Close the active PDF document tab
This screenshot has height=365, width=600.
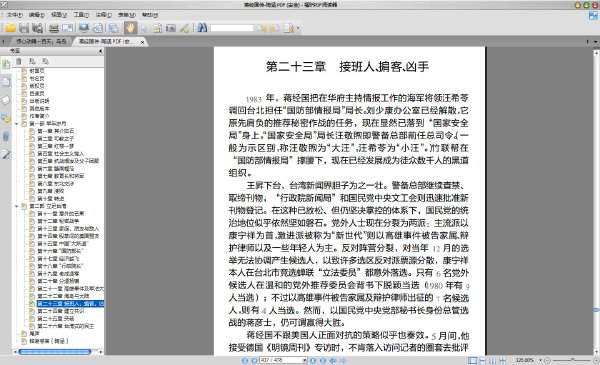142,42
